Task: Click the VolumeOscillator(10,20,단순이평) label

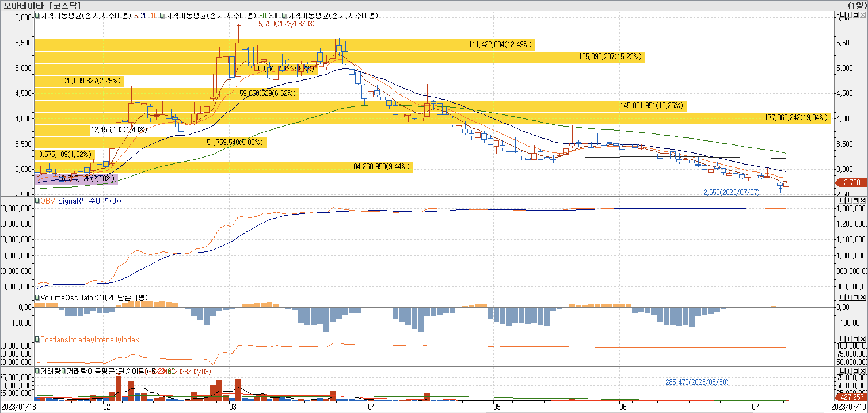Action: 94,298
